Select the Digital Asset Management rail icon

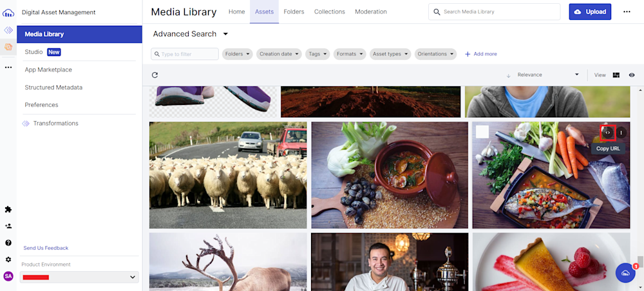coord(8,47)
